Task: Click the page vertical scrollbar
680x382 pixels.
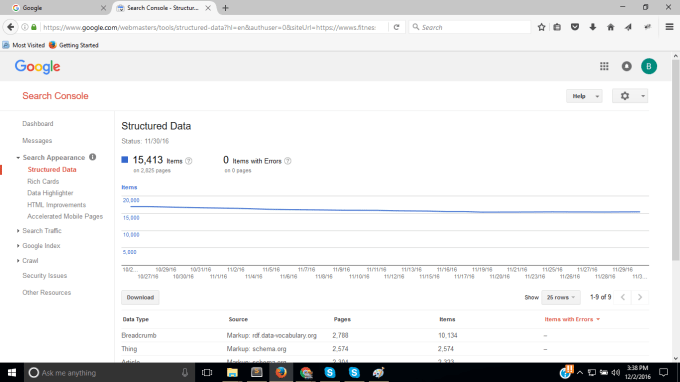Action: 676,160
